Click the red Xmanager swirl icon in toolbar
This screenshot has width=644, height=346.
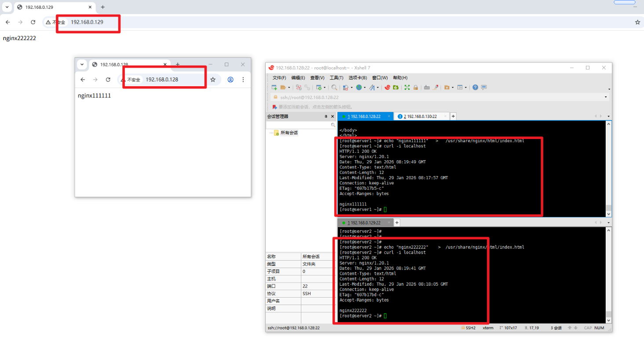pyautogui.click(x=387, y=88)
